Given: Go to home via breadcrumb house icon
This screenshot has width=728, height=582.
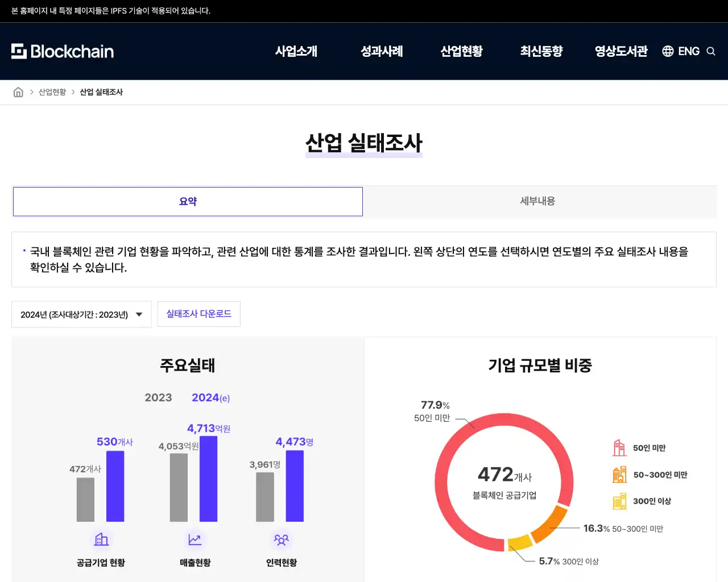Looking at the screenshot, I should 18,92.
